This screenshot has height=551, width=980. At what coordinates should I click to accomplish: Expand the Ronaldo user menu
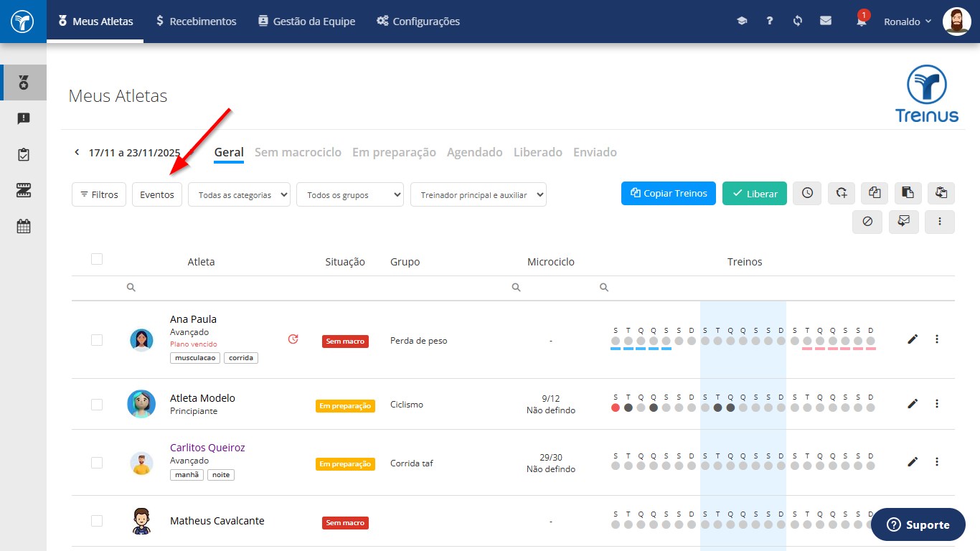(x=908, y=22)
